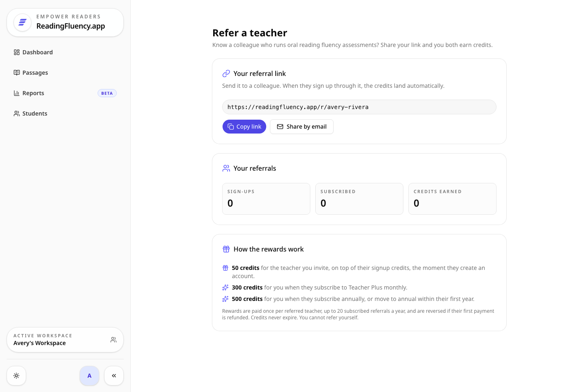Click the Reports bar chart icon
Viewport: 588px width, 392px height.
click(17, 93)
